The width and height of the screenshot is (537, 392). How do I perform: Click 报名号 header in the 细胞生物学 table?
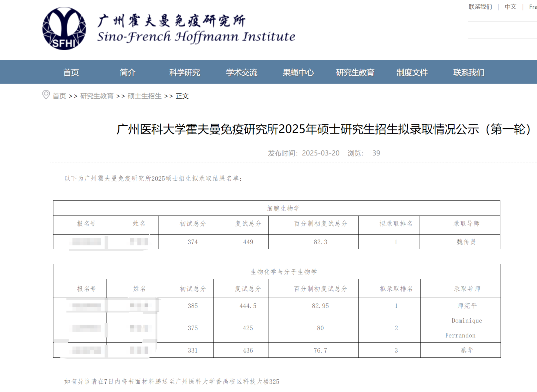pos(87,224)
